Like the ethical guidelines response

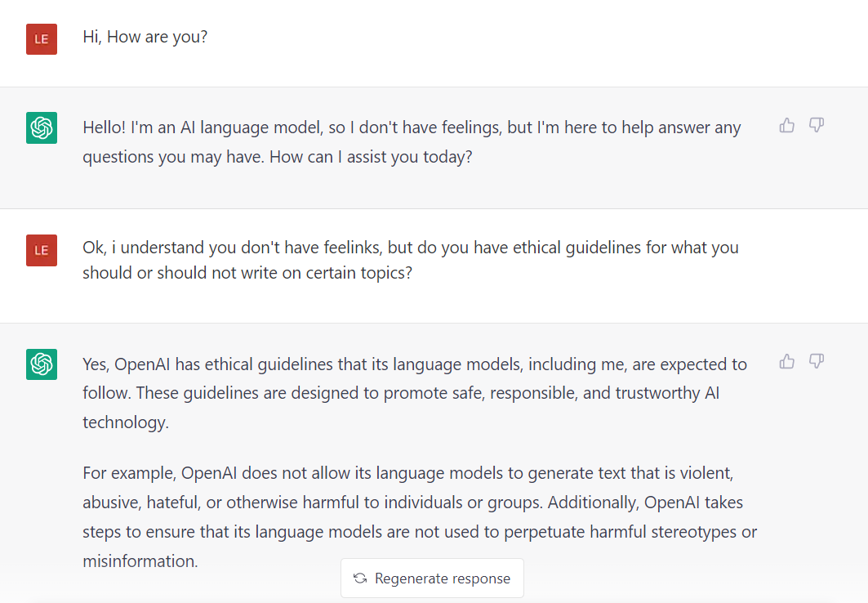pyautogui.click(x=787, y=361)
